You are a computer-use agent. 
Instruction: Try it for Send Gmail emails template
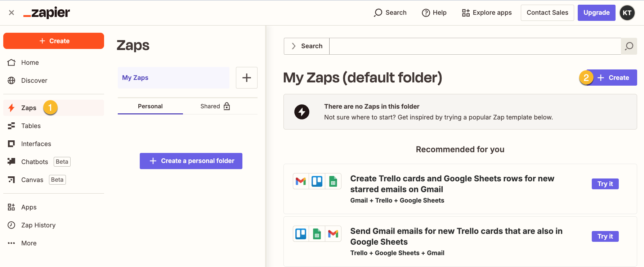(605, 236)
